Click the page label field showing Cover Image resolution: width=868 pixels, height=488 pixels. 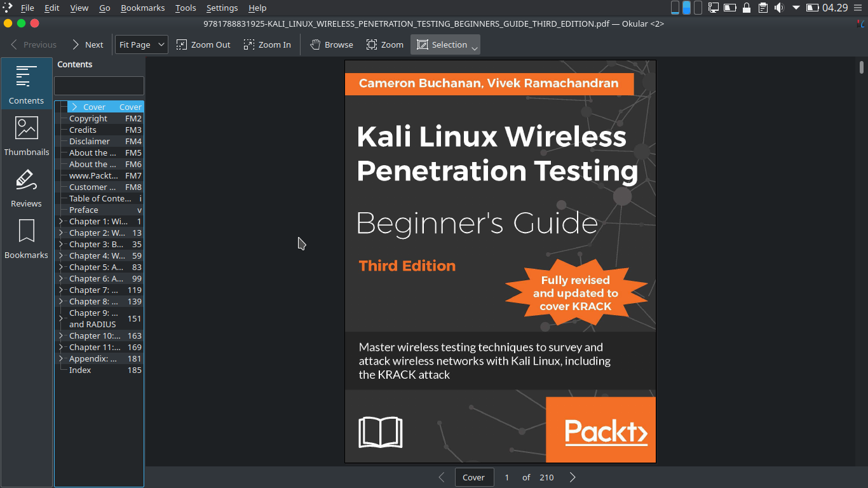click(475, 477)
